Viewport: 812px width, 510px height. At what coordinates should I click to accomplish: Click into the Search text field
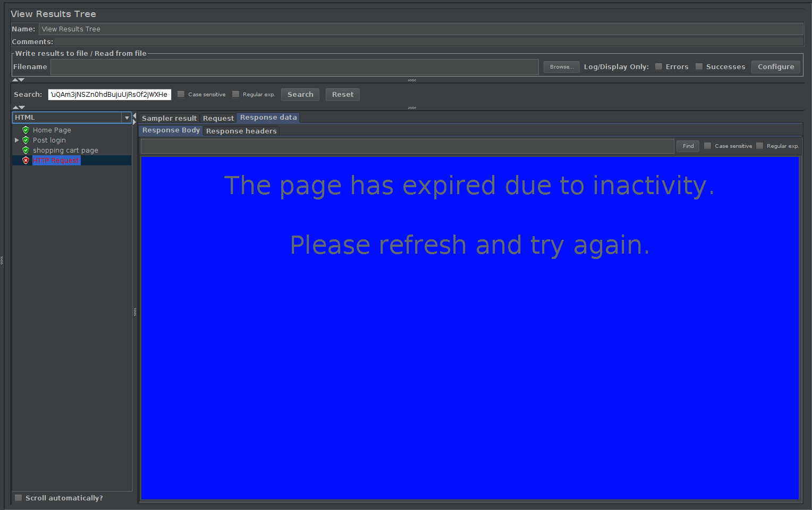tap(109, 95)
